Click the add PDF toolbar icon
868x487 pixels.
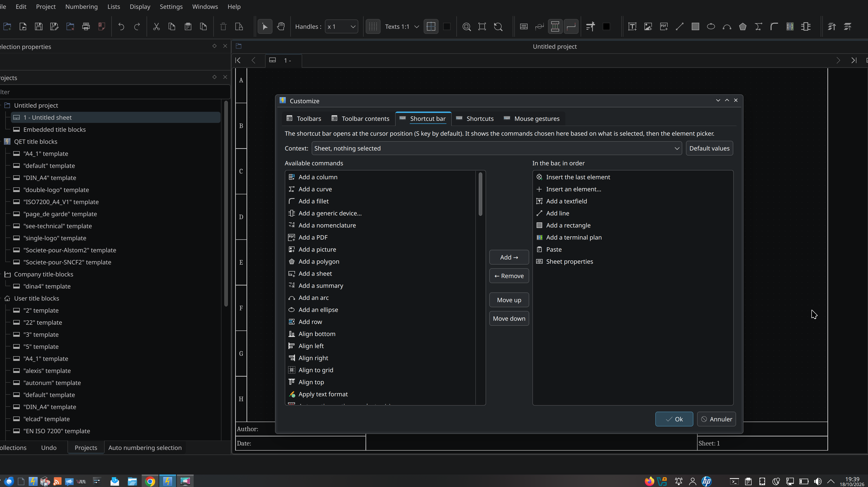pyautogui.click(x=664, y=26)
